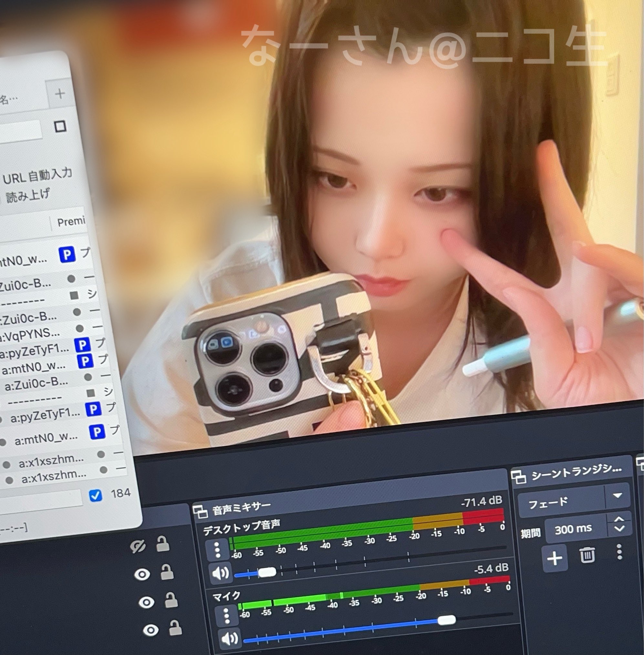Click the hollow square icon beside the URL field
The height and width of the screenshot is (655, 644).
click(60, 127)
